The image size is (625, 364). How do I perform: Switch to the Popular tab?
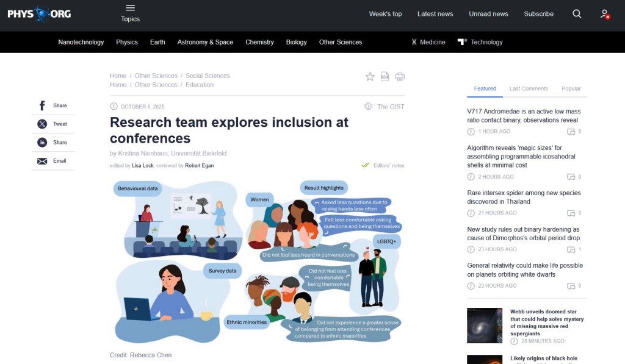571,88
